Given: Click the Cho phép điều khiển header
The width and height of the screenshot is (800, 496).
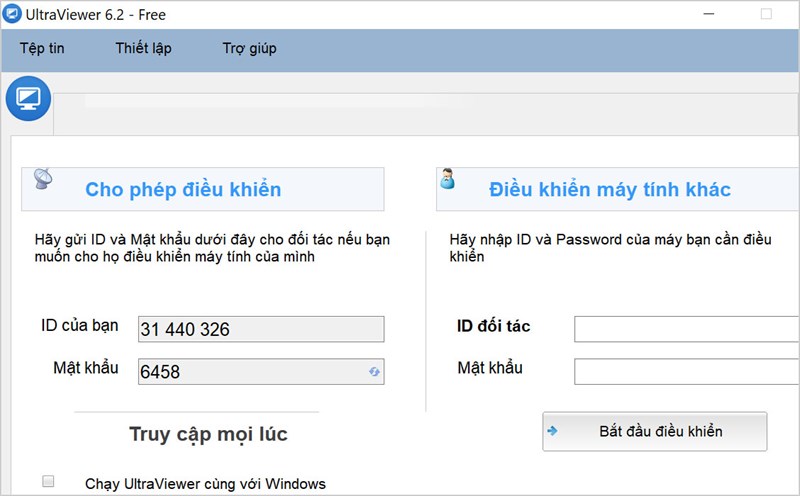Looking at the screenshot, I should tap(183, 189).
